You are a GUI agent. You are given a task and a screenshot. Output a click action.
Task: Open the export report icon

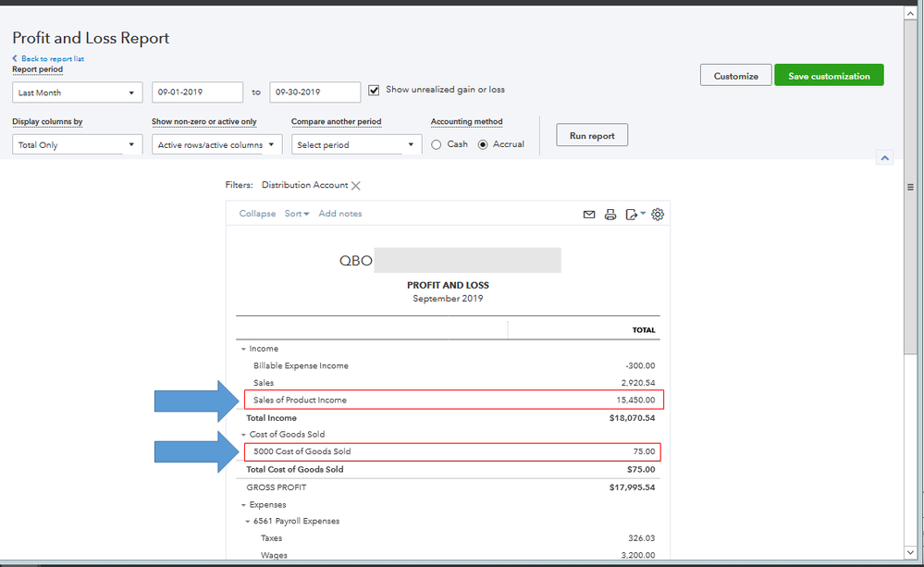click(x=630, y=214)
